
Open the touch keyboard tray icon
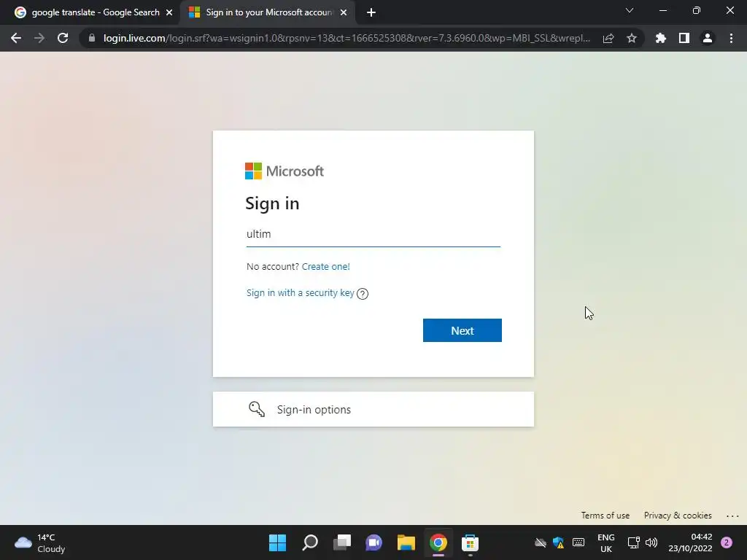point(578,542)
